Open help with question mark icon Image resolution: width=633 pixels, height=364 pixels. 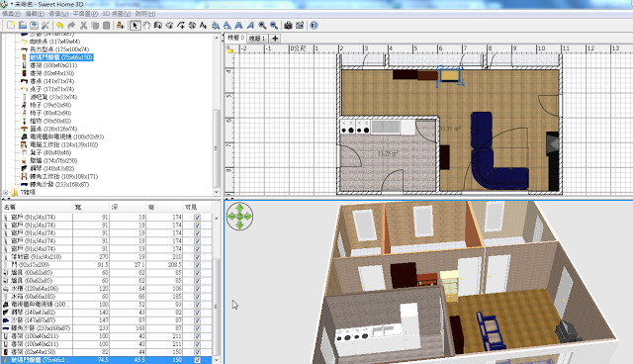[314, 26]
